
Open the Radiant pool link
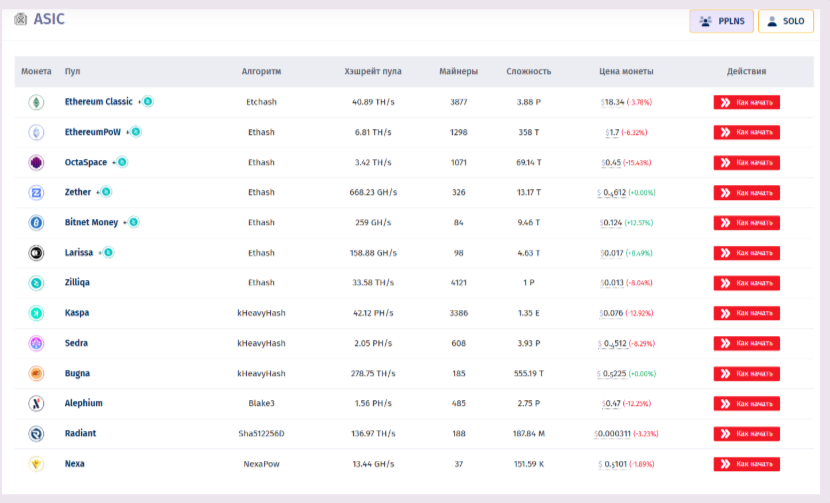pos(80,433)
